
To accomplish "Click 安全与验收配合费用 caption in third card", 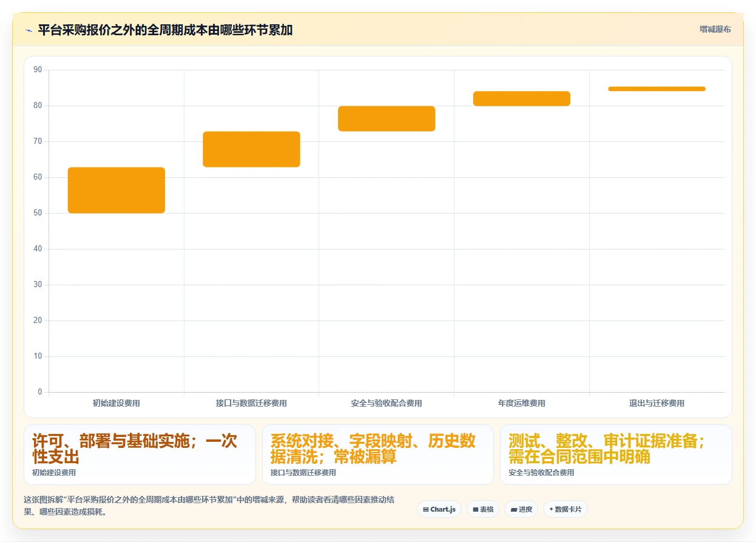I will pos(541,472).
